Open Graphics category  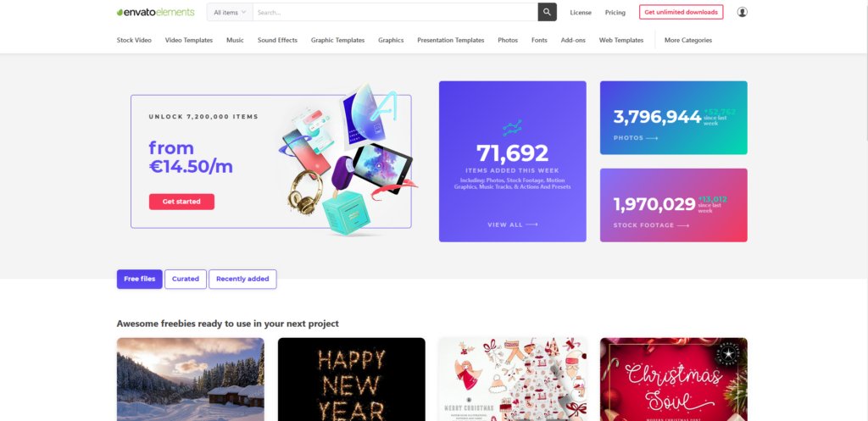click(391, 40)
